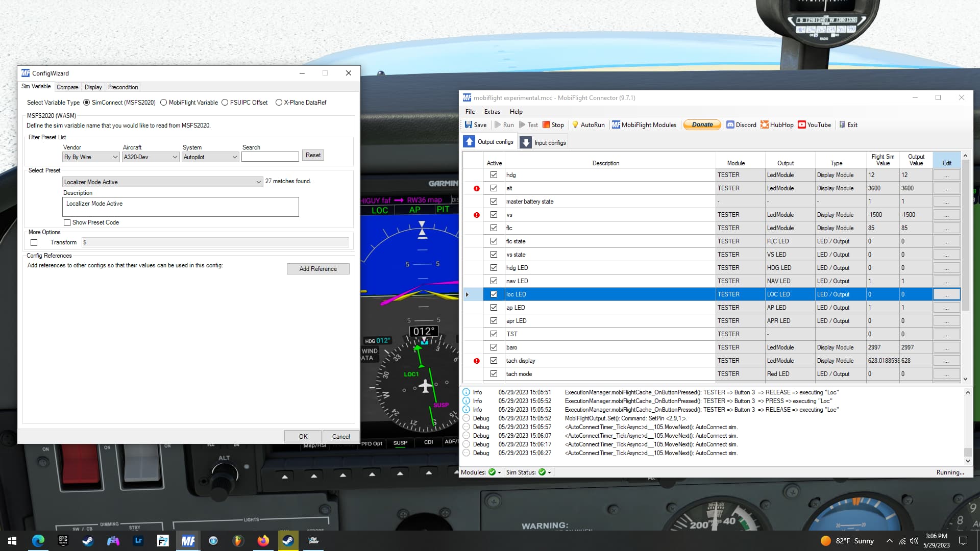The width and height of the screenshot is (980, 551).
Task: Expand the Select Preset dropdown
Action: point(163,182)
